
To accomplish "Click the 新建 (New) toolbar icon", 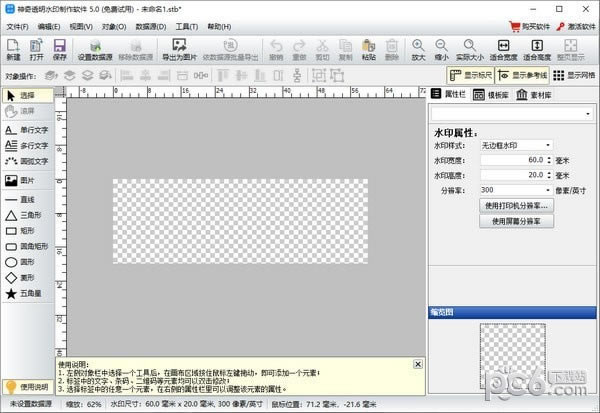I will pos(14,48).
